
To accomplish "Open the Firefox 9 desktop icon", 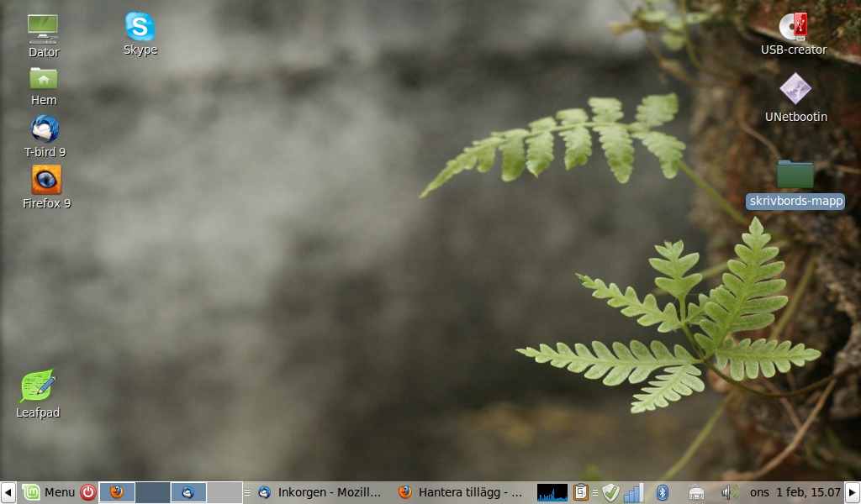I will click(x=46, y=180).
